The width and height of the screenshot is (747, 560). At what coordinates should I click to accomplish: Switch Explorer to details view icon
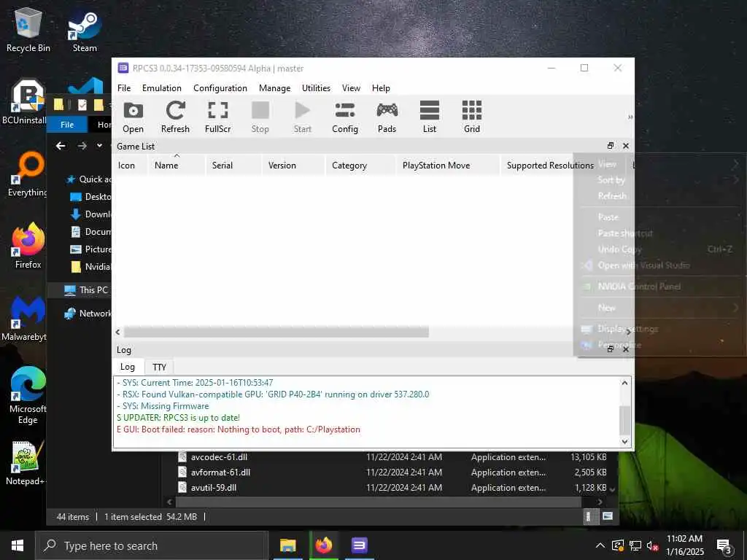[x=589, y=516]
